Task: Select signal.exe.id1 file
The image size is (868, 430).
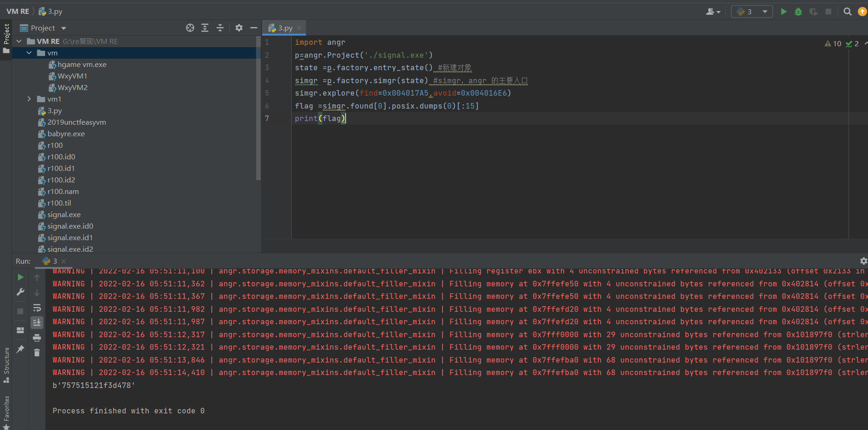Action: [x=70, y=238]
